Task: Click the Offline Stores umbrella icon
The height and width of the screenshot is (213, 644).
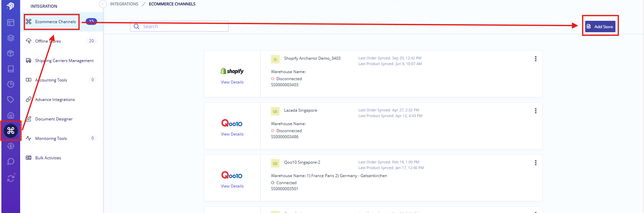Action: coord(29,41)
